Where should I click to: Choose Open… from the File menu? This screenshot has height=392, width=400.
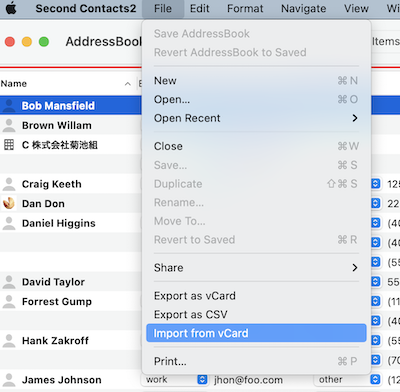[256, 99]
